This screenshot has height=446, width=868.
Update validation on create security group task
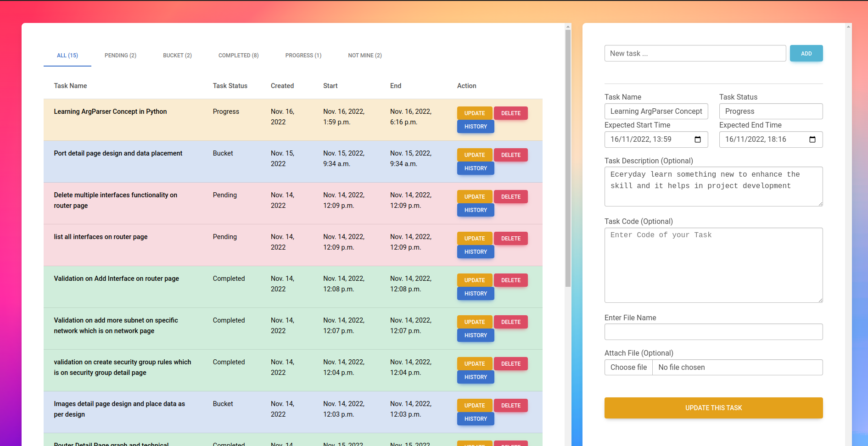click(475, 364)
